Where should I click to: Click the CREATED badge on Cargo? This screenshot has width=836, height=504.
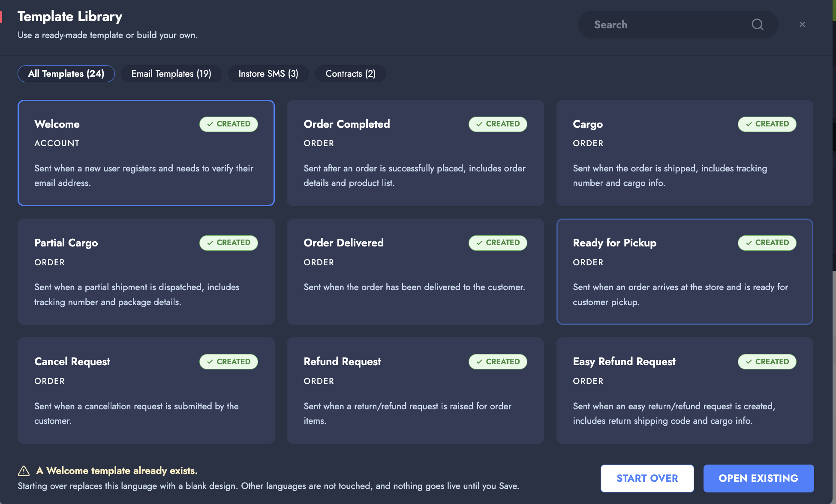[x=767, y=124]
